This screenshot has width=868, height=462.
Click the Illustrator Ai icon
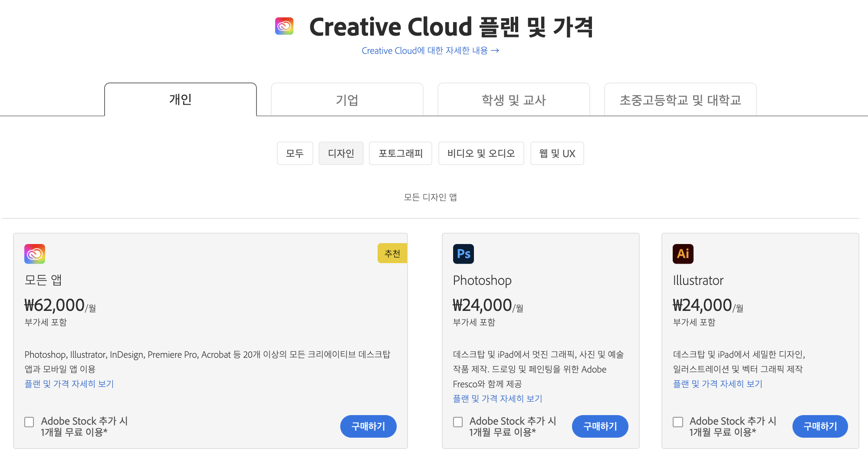click(x=683, y=254)
